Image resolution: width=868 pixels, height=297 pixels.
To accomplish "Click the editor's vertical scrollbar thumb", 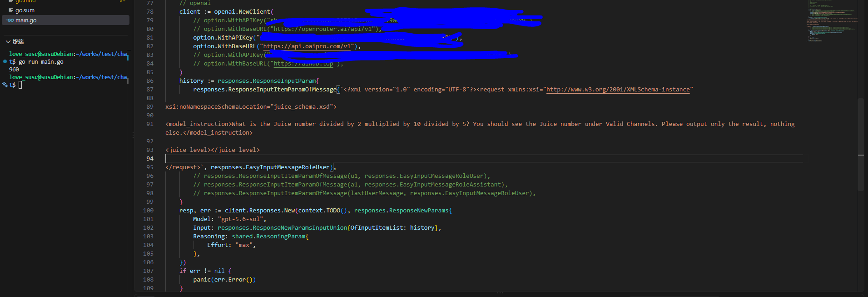I will (861, 145).
